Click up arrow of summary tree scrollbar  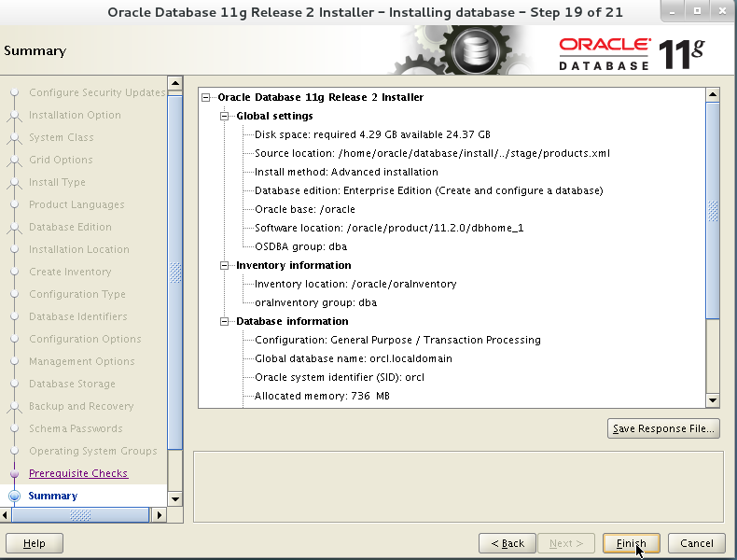[x=713, y=95]
